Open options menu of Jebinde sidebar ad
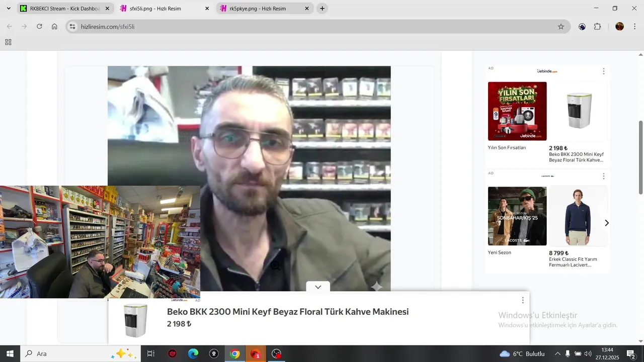Screen dimensions: 644x362 tap(604, 71)
